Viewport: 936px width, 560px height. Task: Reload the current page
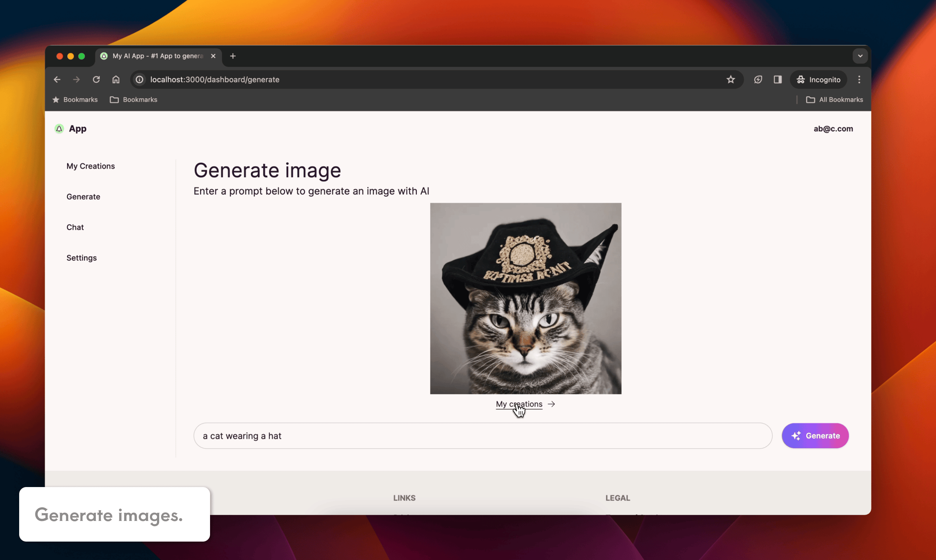96,80
